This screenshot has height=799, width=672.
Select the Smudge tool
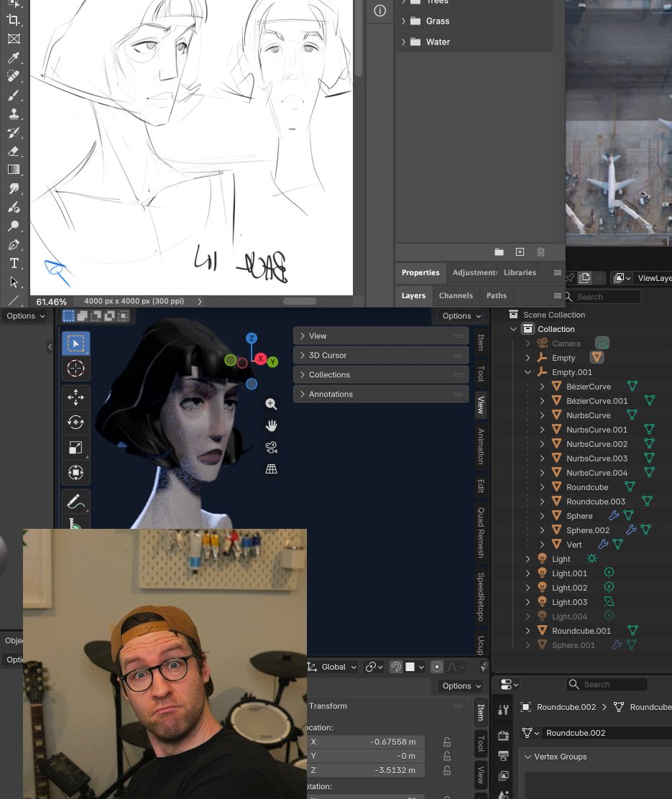pos(14,188)
